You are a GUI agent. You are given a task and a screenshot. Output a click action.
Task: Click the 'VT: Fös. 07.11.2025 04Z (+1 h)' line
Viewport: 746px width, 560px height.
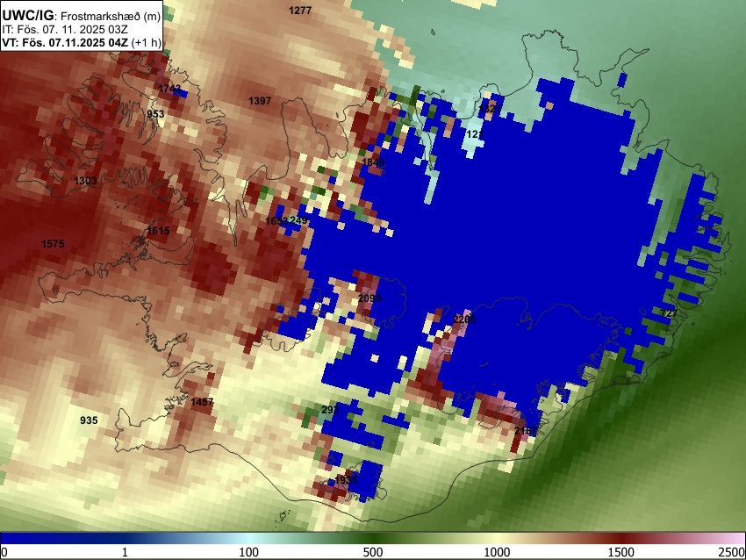[82, 42]
